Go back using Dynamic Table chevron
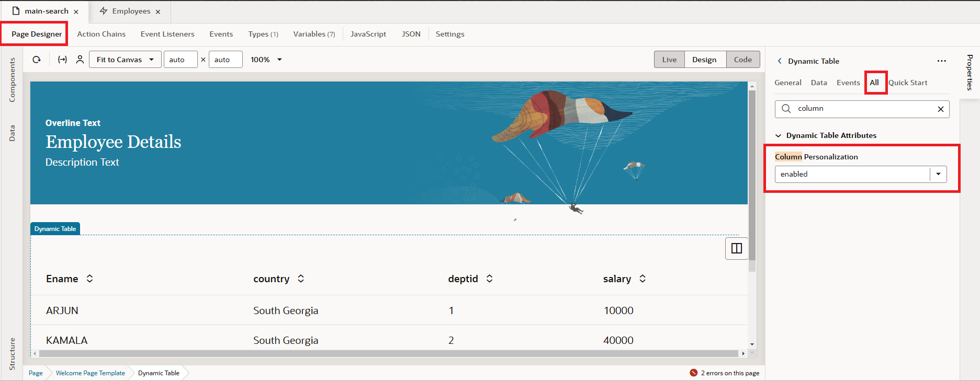The image size is (980, 381). tap(780, 61)
